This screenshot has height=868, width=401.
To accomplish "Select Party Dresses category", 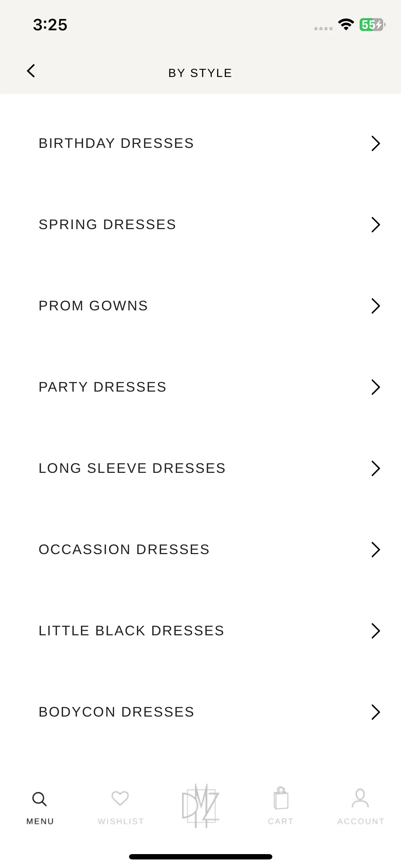I will pos(200,387).
